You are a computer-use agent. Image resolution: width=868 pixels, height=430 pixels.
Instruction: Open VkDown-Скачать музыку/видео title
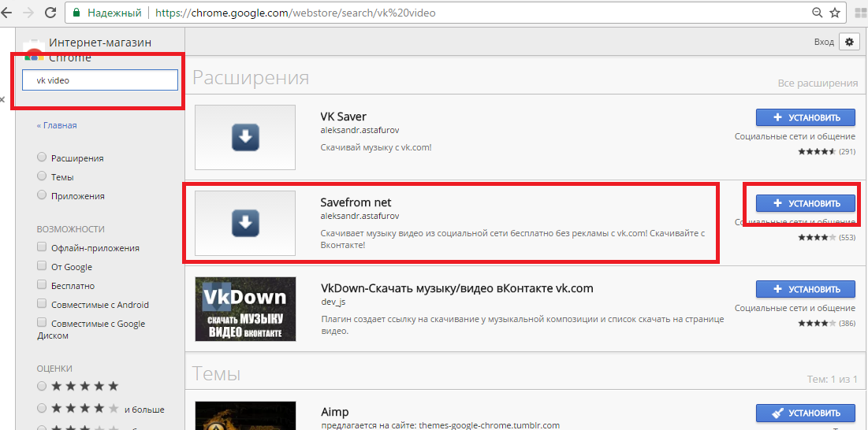point(457,288)
